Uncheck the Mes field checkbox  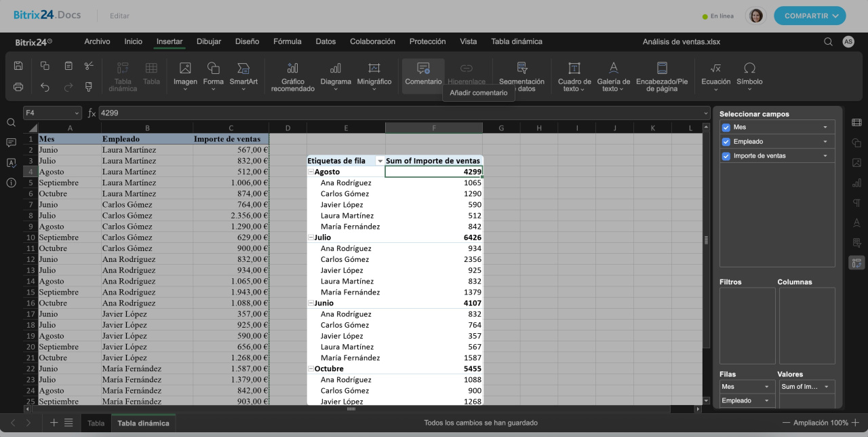(726, 128)
